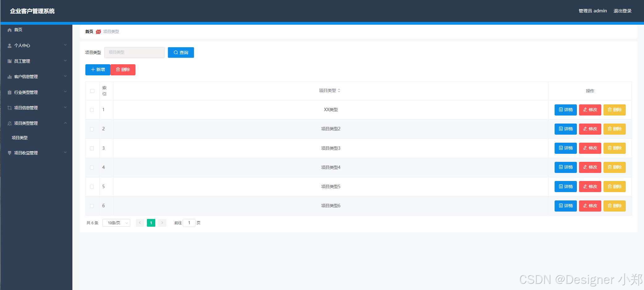Click the crop icon for 项目信息管理

click(10, 108)
